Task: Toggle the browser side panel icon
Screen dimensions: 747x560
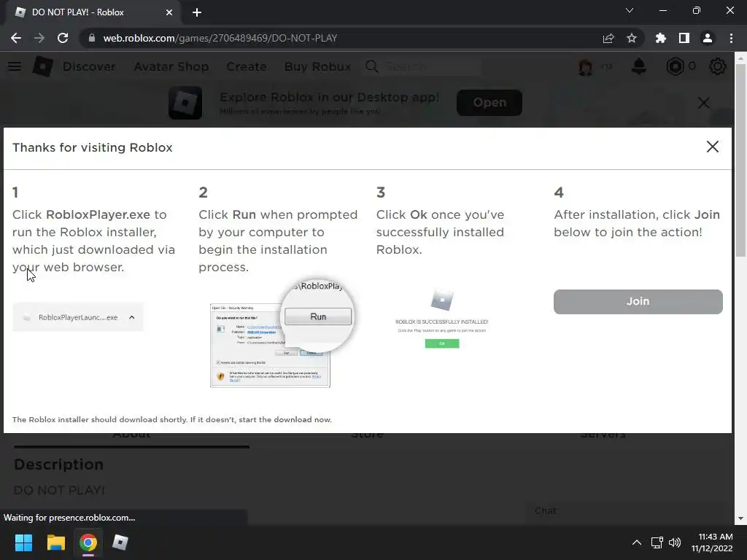Action: (x=684, y=38)
